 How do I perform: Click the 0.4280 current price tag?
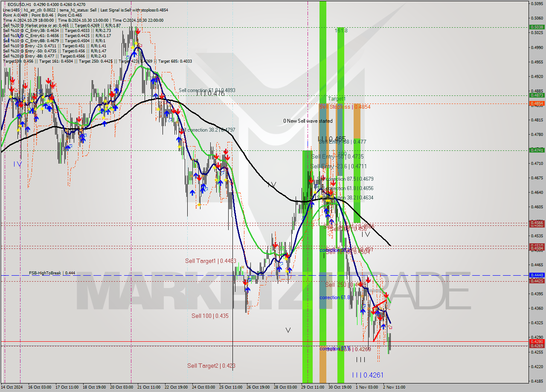pos(537,341)
